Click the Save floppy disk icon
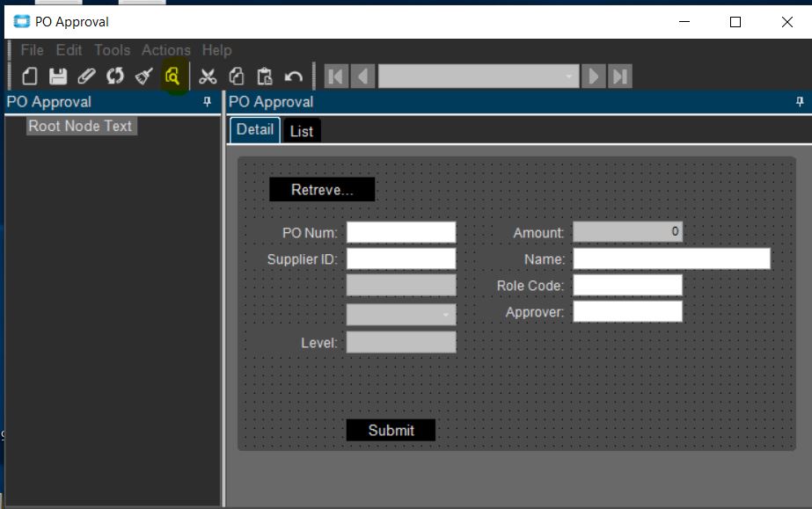This screenshot has width=812, height=509. [58, 76]
